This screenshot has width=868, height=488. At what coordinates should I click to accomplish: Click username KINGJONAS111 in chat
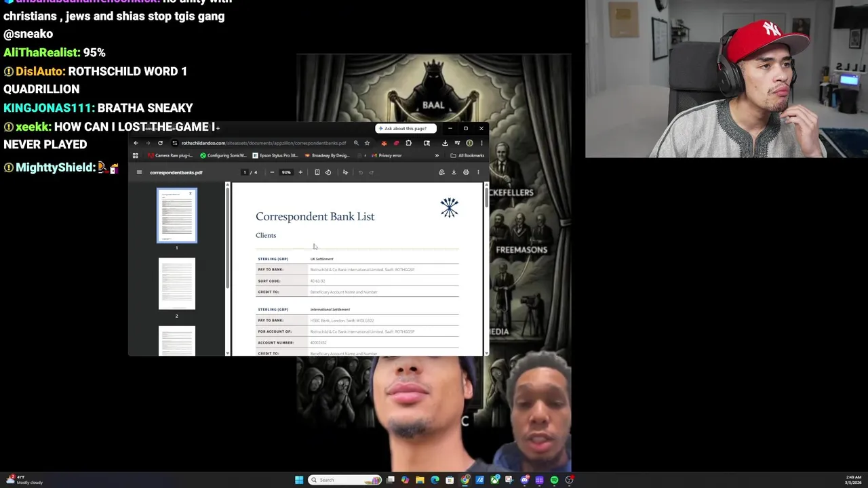coord(48,108)
